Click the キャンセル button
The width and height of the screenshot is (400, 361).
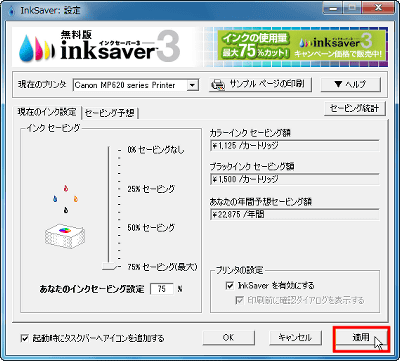tap(295, 338)
